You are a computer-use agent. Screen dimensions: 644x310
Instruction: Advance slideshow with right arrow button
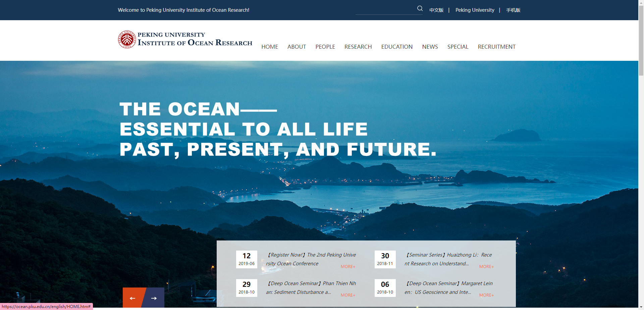click(154, 298)
